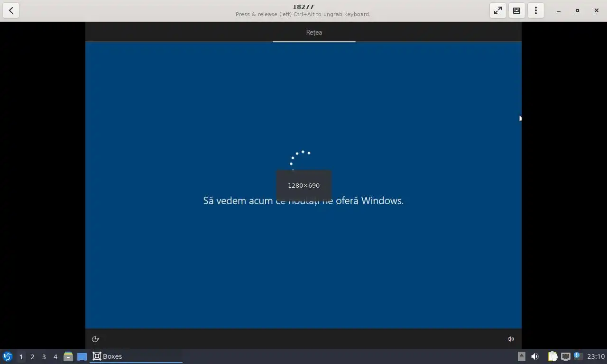607x364 pixels.
Task: Switch to workspace 4
Action: 55,356
